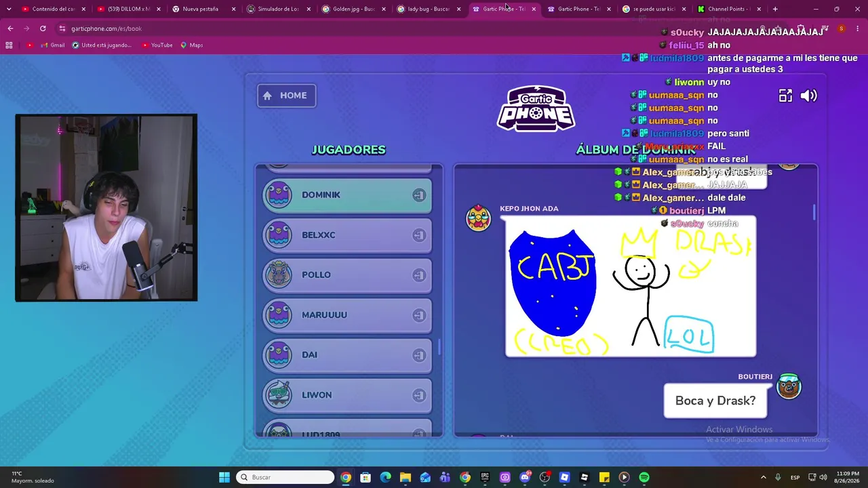The height and width of the screenshot is (488, 868).
Task: Open Spotify from the taskbar
Action: pyautogui.click(x=644, y=477)
